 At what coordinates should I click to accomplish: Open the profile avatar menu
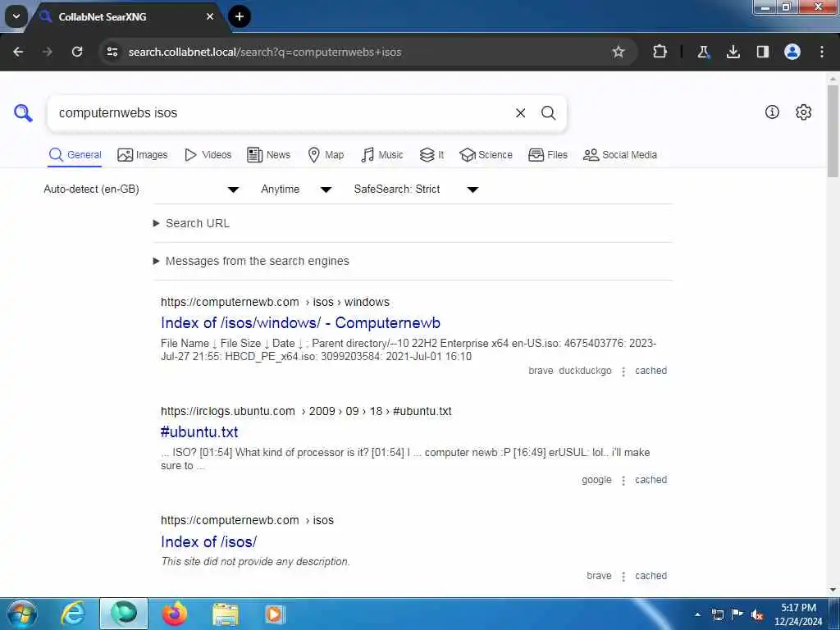click(x=792, y=52)
